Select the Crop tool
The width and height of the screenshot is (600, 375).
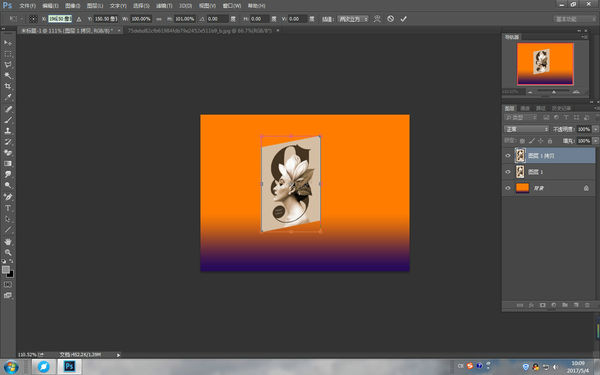click(x=8, y=86)
